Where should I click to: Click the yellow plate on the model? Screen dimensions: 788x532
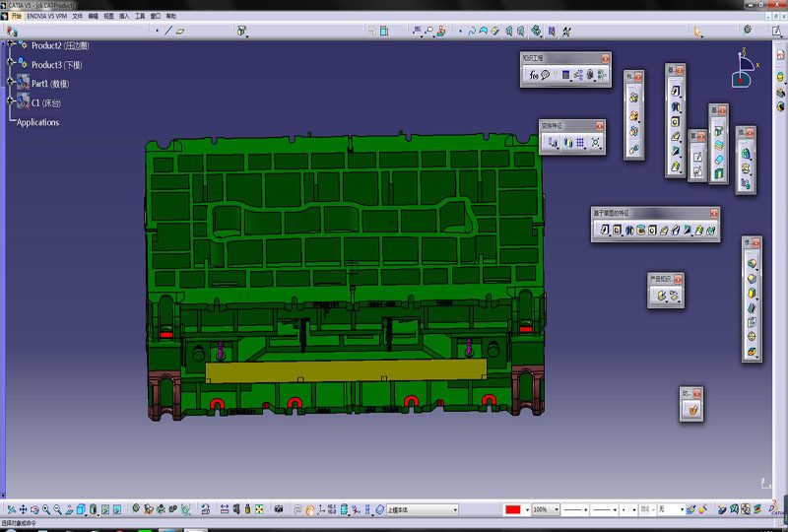coord(345,369)
